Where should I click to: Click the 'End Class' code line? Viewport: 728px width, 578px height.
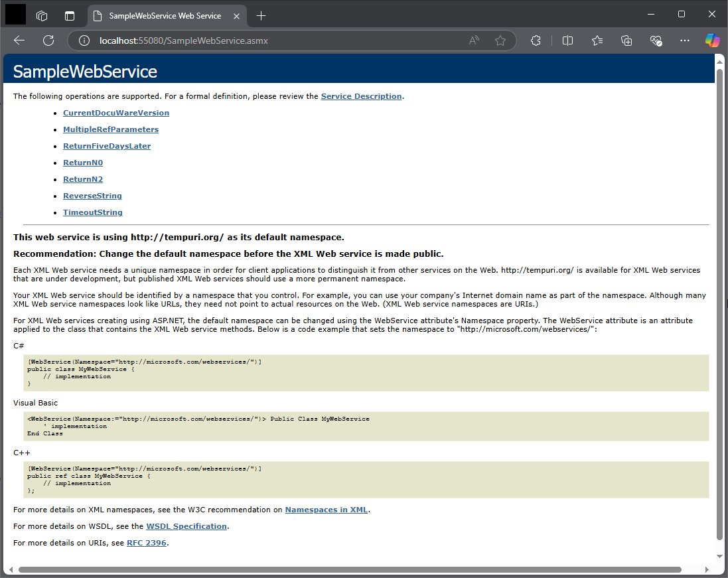click(44, 433)
